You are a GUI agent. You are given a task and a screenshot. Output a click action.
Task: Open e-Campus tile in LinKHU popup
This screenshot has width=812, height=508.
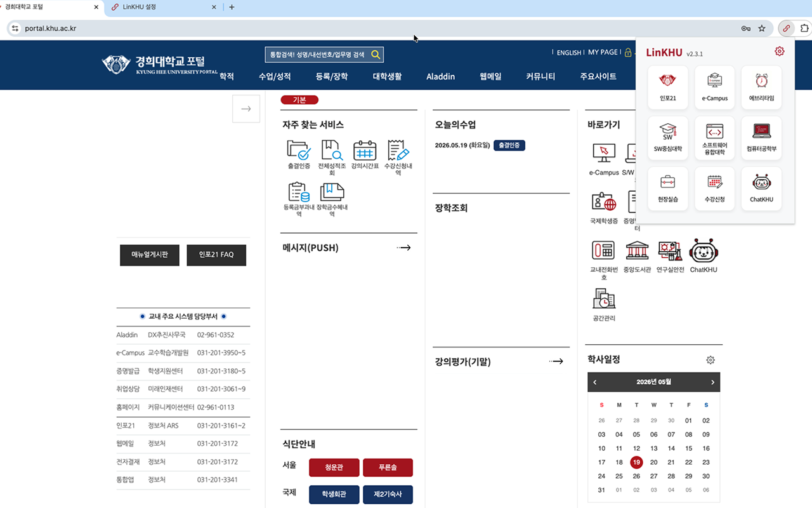[714, 88]
